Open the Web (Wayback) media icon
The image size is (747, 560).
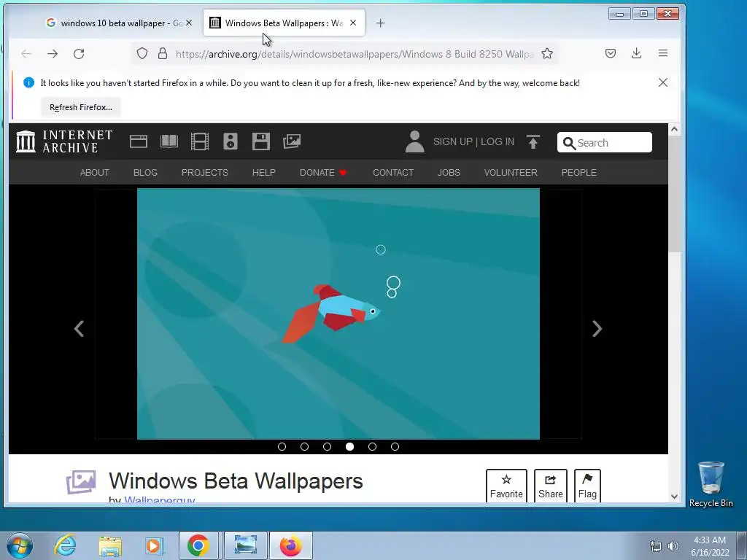coord(138,141)
